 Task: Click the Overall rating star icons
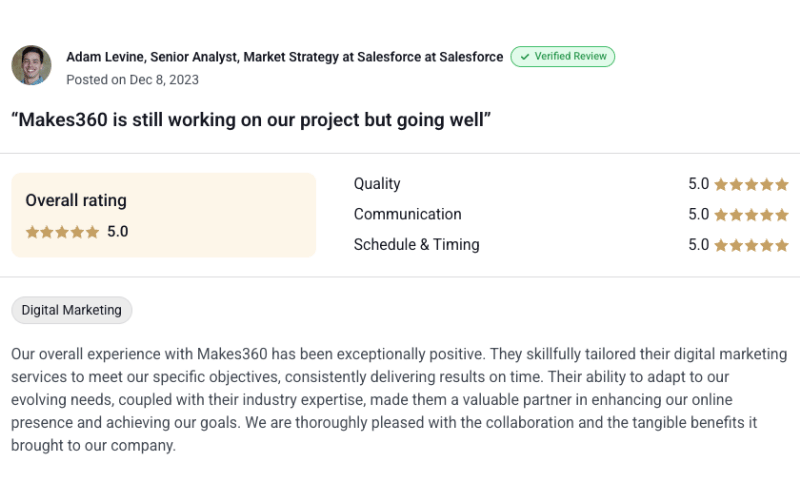62,232
